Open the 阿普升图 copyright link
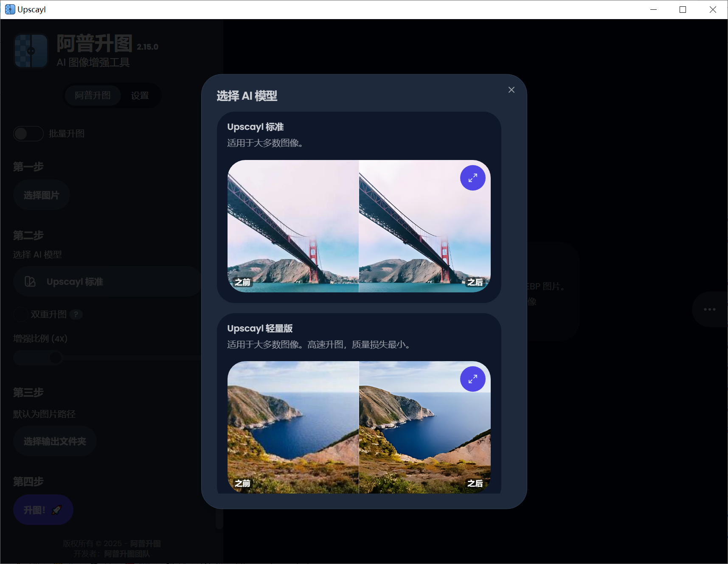 145,544
